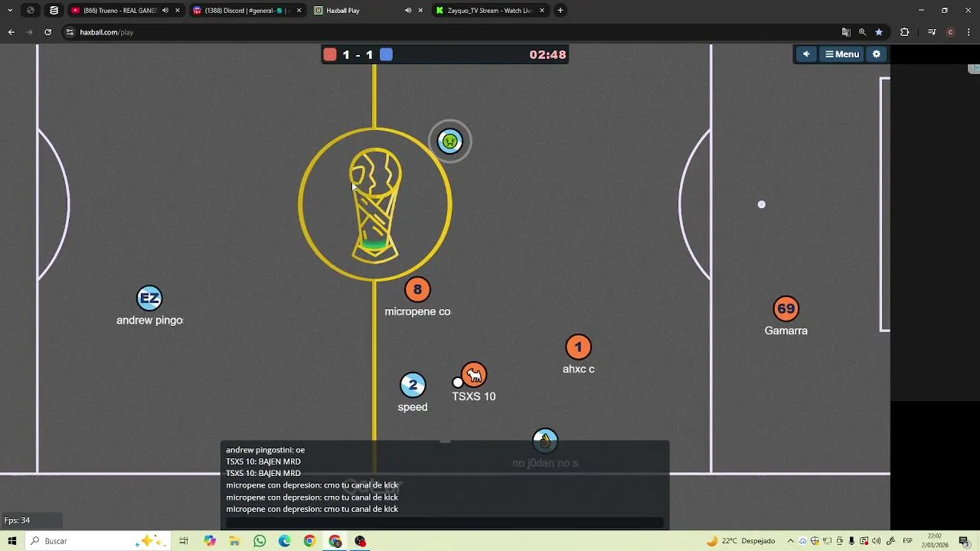
Task: Open Copilot from the taskbar
Action: [x=210, y=541]
